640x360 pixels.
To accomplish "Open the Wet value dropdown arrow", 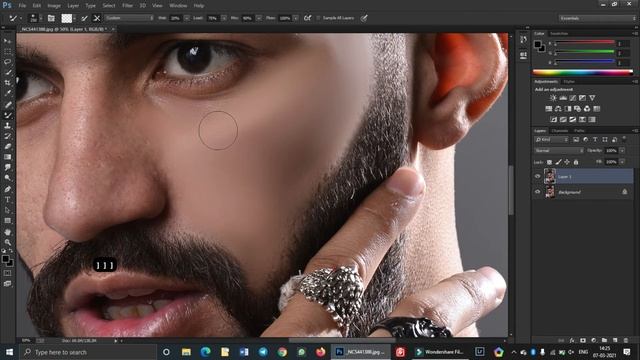I will (x=187, y=18).
